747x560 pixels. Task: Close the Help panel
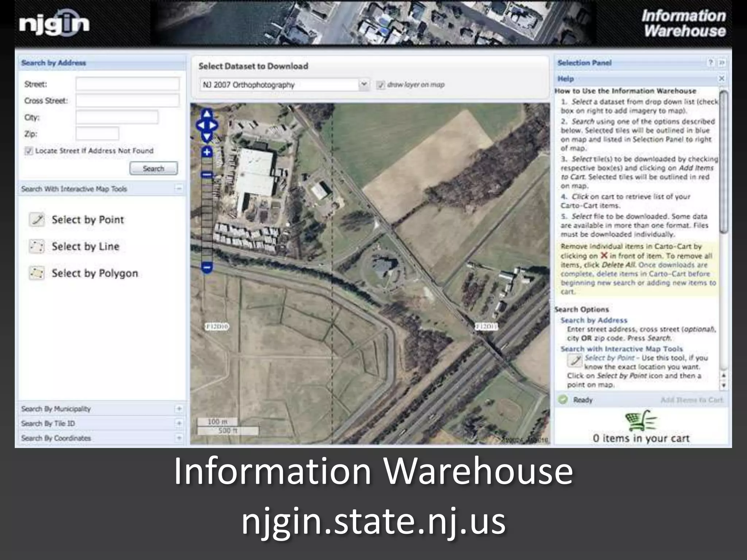click(721, 78)
